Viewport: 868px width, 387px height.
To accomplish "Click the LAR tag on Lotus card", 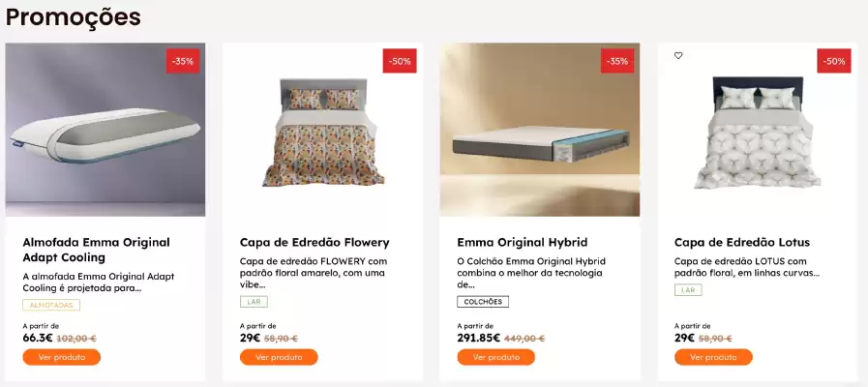I will (x=688, y=289).
